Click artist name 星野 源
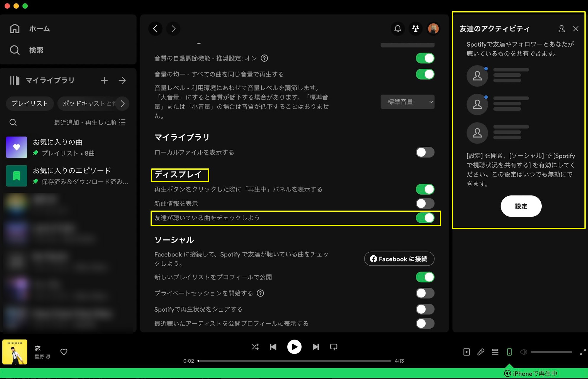This screenshot has height=379, width=588. tap(42, 356)
